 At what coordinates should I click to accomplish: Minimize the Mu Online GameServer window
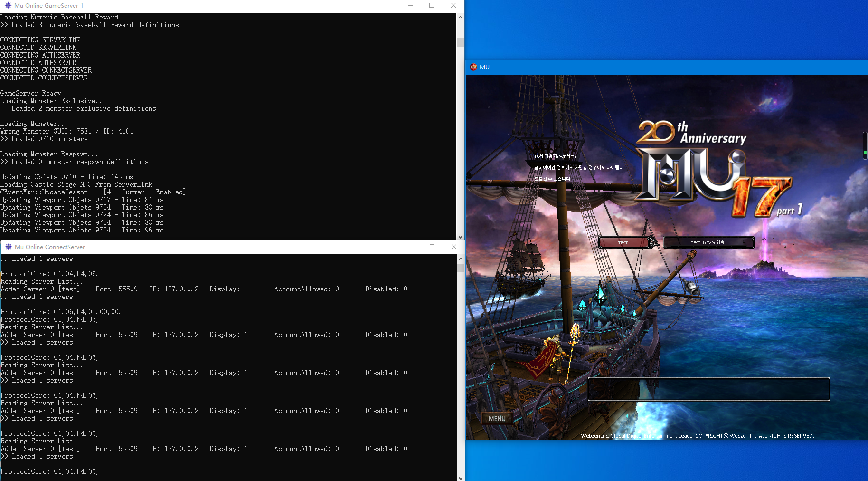[x=410, y=6]
